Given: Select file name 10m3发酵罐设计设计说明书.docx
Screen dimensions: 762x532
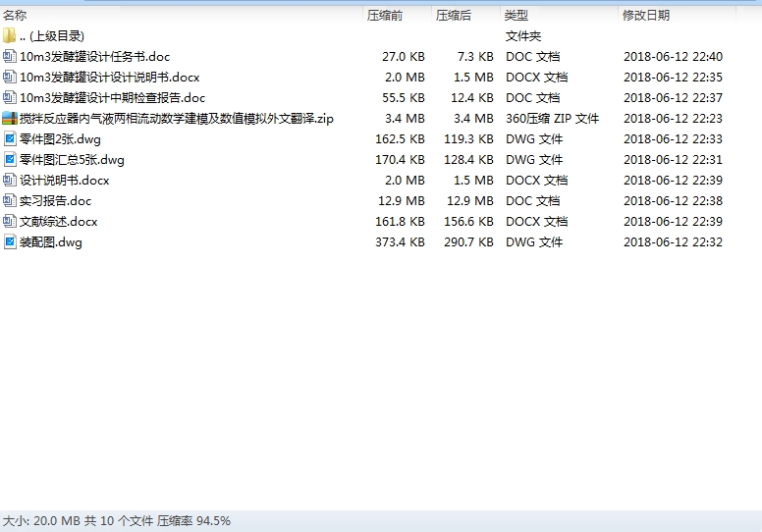Looking at the screenshot, I should (110, 77).
